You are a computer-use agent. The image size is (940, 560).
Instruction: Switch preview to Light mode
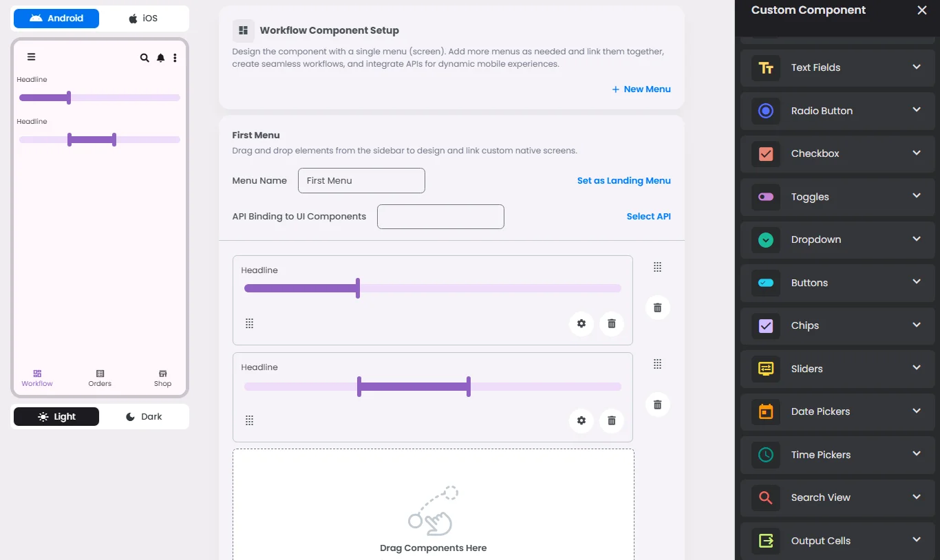click(x=56, y=417)
